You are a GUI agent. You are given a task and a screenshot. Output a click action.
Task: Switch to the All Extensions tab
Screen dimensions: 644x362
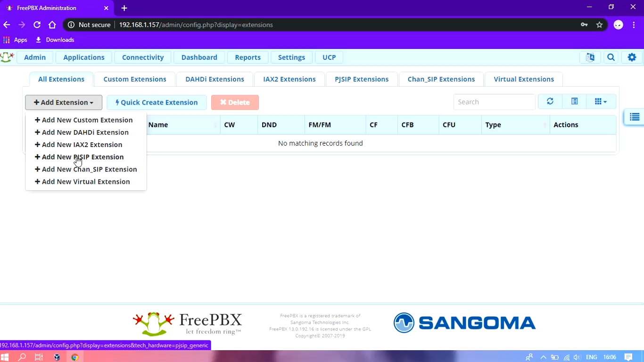[x=61, y=79]
